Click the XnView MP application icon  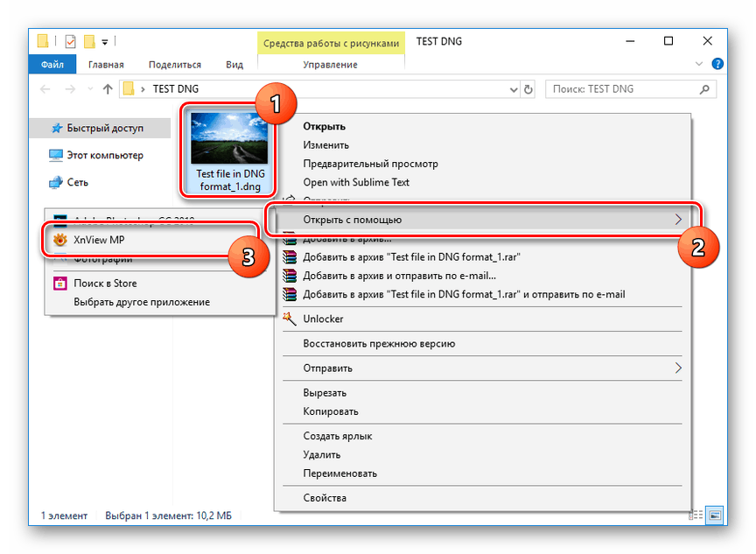[x=59, y=240]
